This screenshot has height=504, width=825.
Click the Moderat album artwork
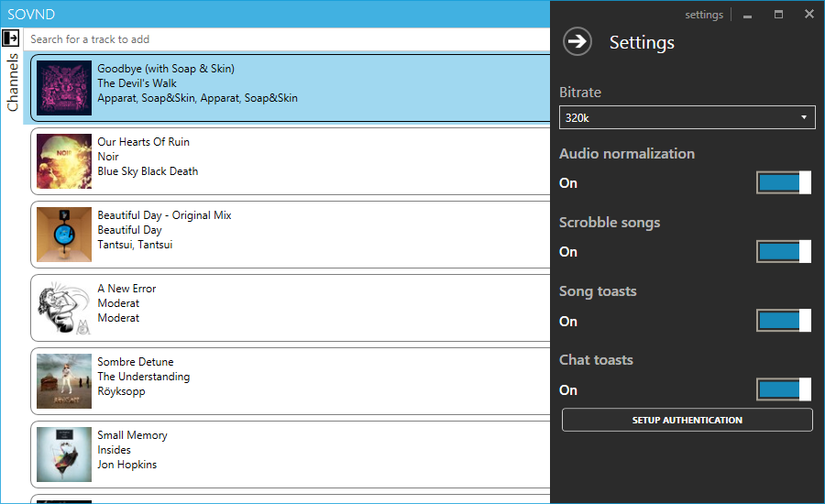64,308
